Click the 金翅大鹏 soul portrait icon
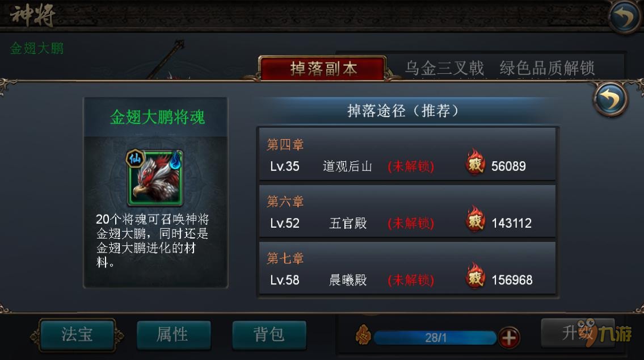The width and height of the screenshot is (644, 360). (x=155, y=178)
